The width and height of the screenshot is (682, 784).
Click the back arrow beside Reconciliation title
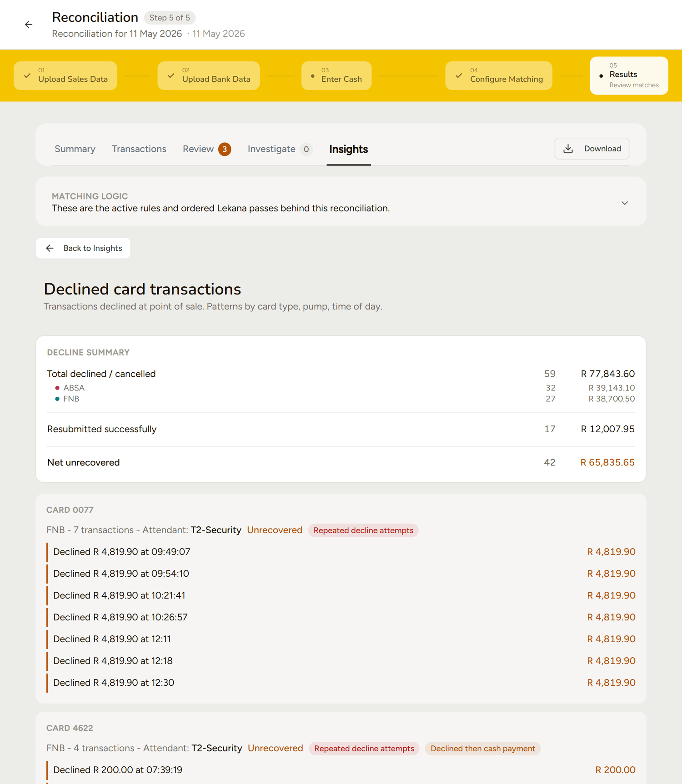click(x=29, y=25)
